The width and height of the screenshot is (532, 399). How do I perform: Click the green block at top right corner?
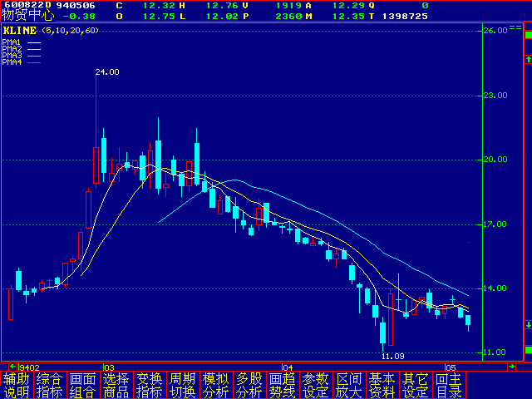click(x=527, y=34)
